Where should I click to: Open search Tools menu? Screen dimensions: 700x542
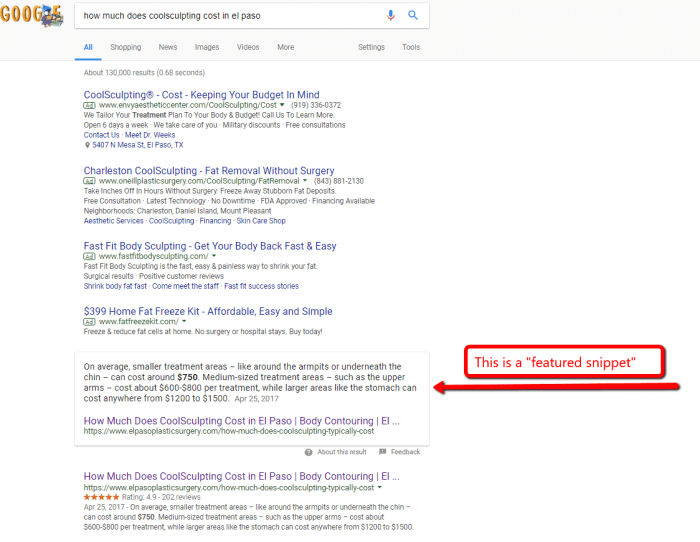pos(411,47)
